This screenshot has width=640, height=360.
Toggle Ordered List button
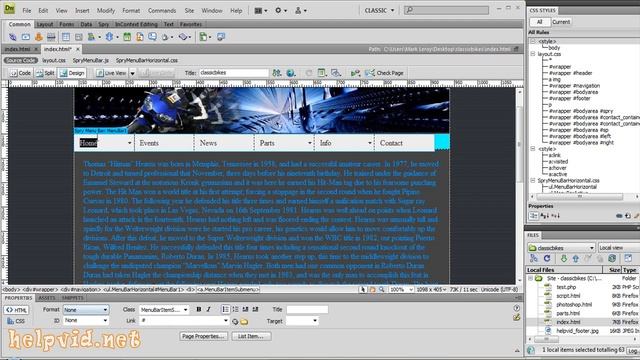pyautogui.click(x=236, y=309)
